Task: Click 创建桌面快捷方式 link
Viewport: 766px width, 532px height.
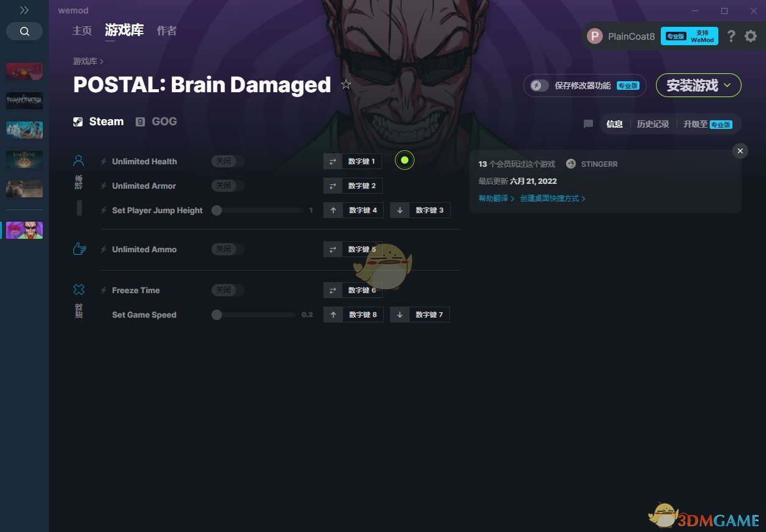Action: coord(553,199)
